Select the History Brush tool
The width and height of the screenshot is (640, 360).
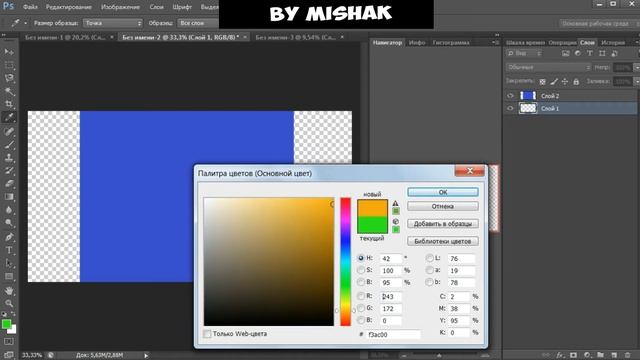(x=9, y=171)
